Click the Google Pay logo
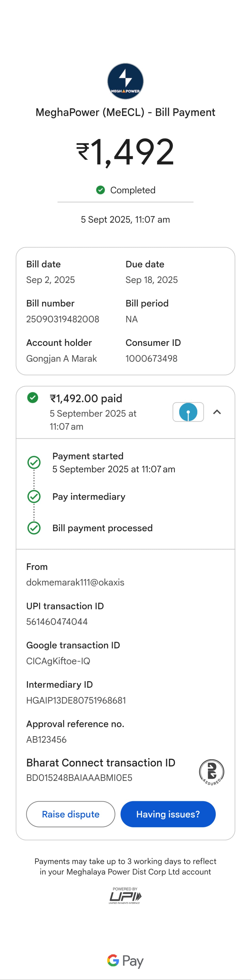This screenshot has height=980, width=251. (125, 961)
